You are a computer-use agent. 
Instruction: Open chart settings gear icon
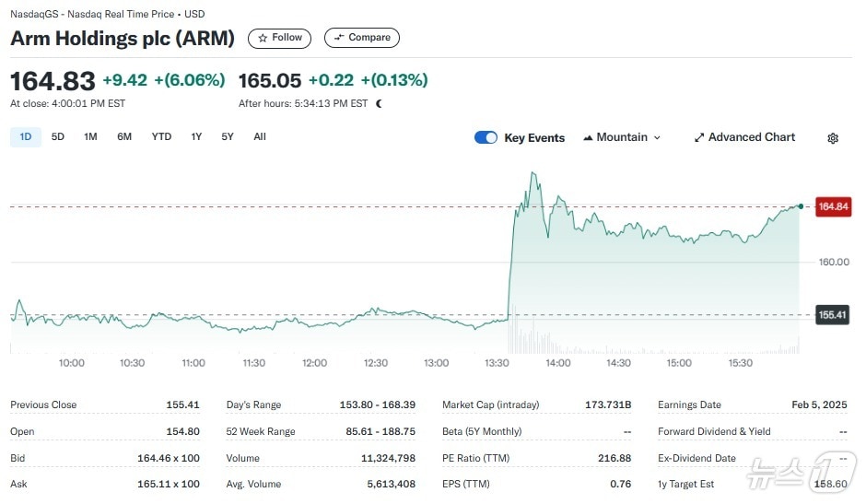pyautogui.click(x=833, y=138)
